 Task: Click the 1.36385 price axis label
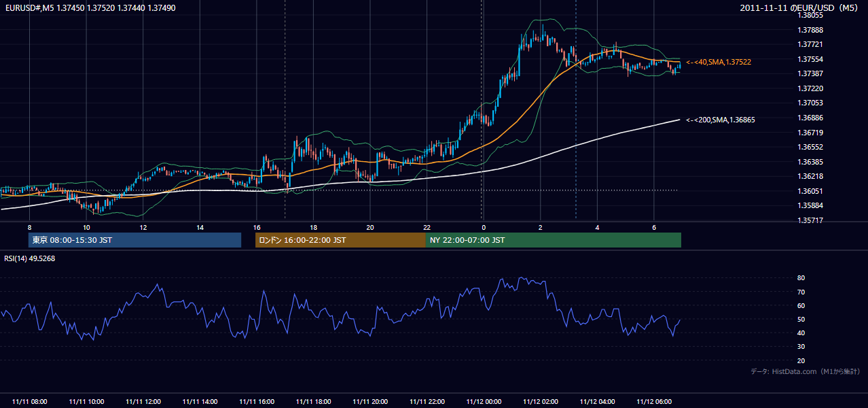pyautogui.click(x=810, y=162)
